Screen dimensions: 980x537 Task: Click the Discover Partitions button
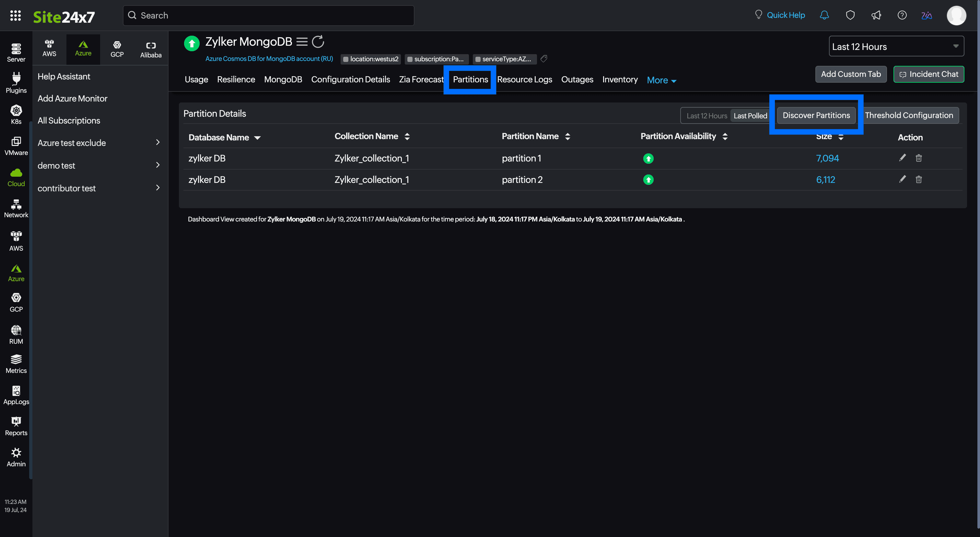coord(816,115)
